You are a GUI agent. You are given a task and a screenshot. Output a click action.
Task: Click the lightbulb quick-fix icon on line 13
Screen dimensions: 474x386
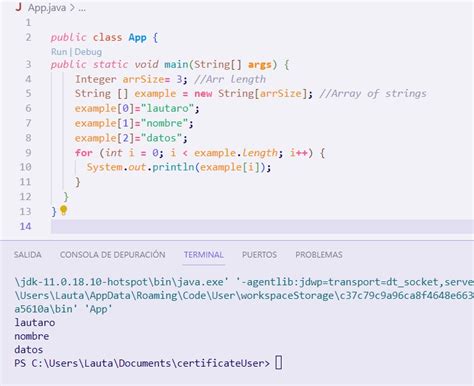pos(63,210)
